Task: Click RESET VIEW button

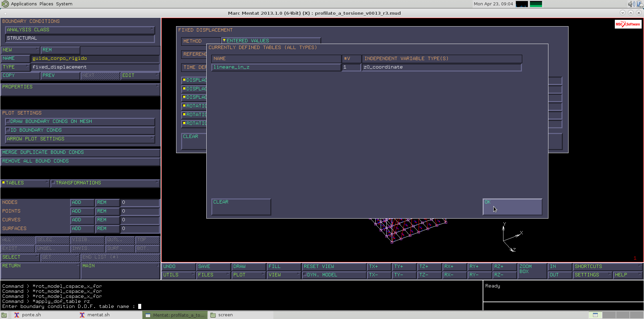Action: tap(334, 267)
